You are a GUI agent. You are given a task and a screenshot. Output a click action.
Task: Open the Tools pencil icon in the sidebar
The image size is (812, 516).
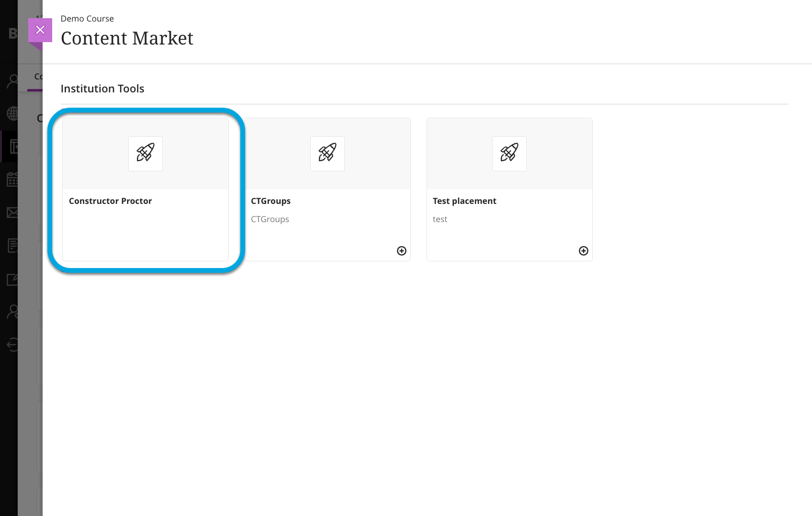coord(12,279)
